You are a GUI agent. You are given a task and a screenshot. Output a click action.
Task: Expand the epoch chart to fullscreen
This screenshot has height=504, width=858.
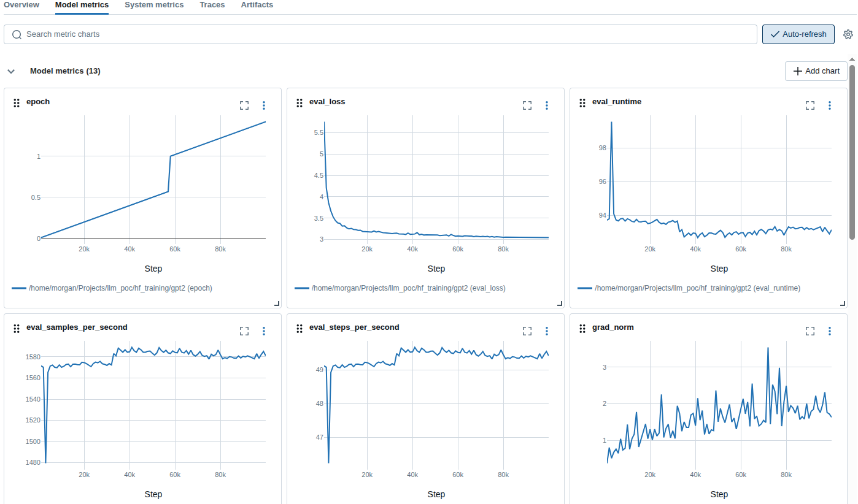[244, 105]
